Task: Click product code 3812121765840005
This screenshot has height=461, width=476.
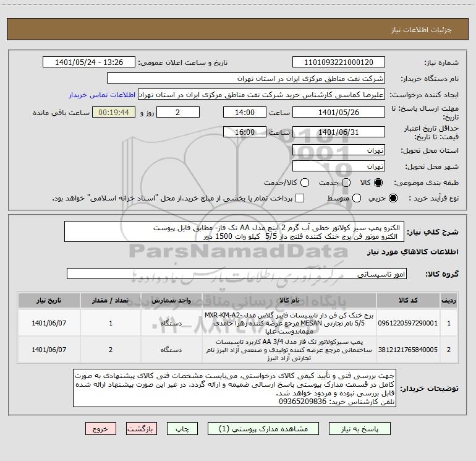Action: 408,350
